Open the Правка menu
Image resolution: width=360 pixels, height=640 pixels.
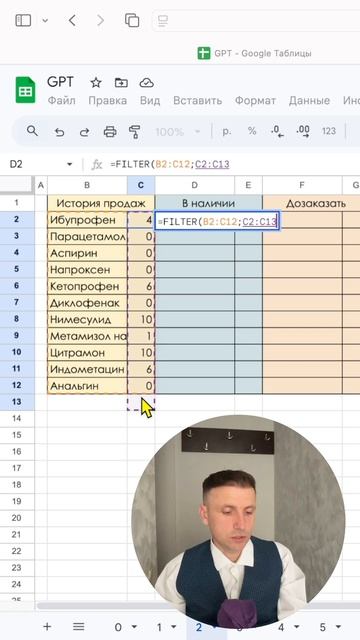[107, 100]
